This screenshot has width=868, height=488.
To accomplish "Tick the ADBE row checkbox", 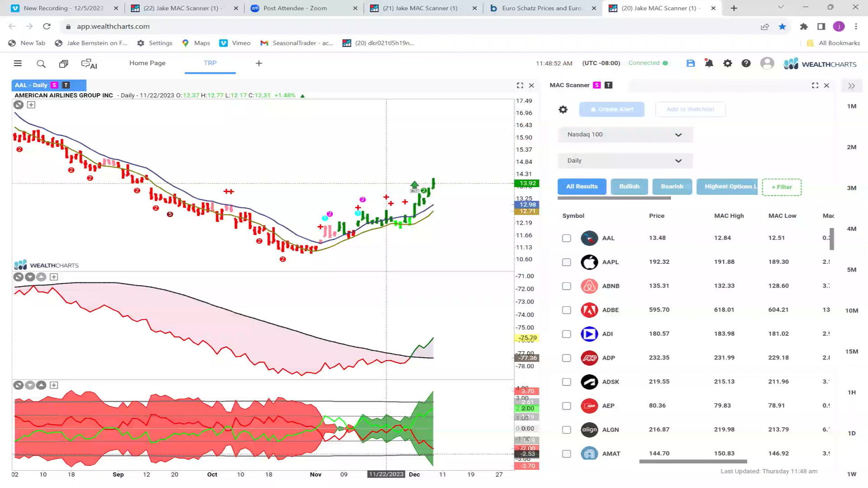I will click(x=566, y=310).
